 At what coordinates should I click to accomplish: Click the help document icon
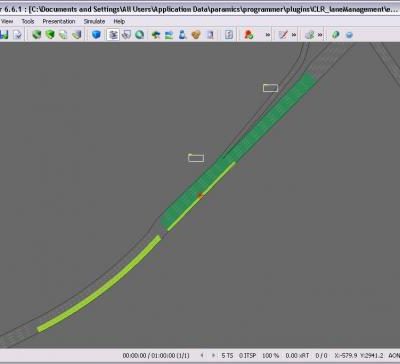pos(229,35)
